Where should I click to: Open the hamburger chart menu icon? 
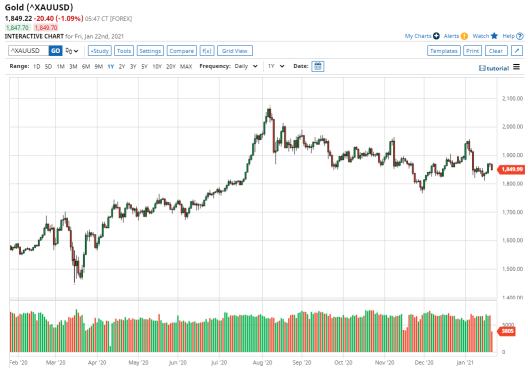pyautogui.click(x=517, y=67)
